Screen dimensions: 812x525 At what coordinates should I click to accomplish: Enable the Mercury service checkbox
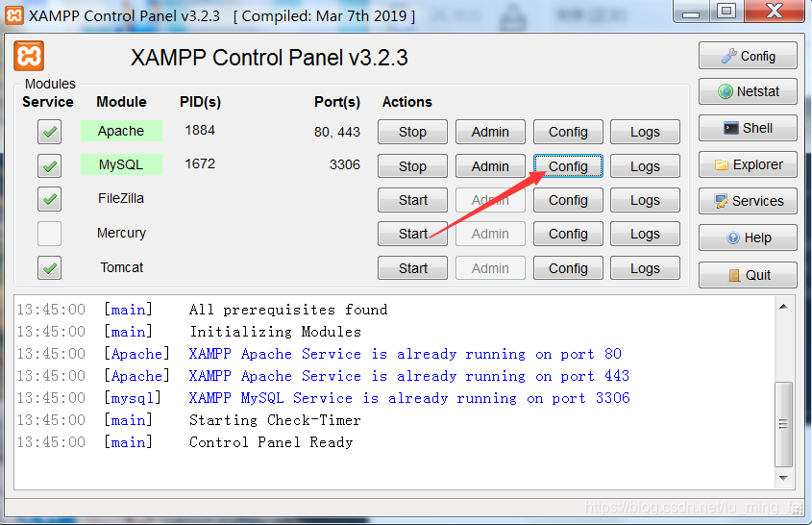49,234
